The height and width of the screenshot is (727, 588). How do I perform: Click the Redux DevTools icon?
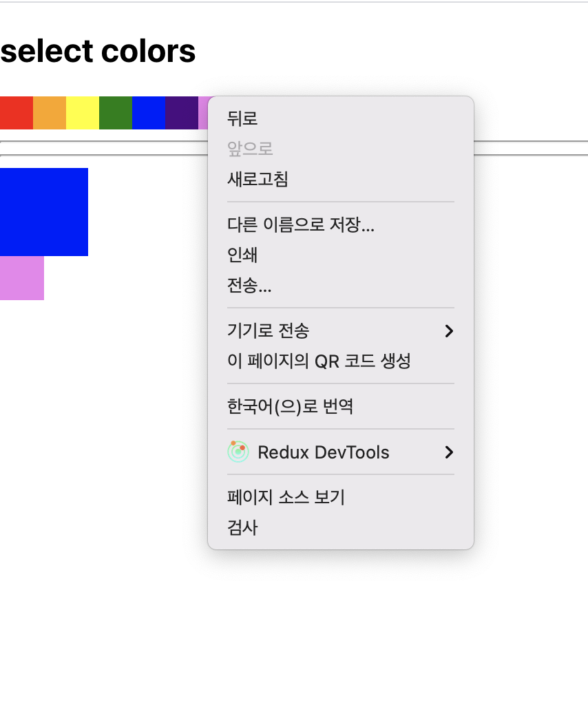[x=238, y=452]
